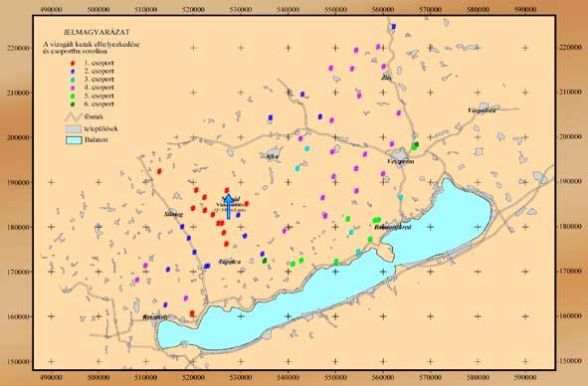
Task: Click the 490000 label on the top axis
Action: [x=52, y=9]
